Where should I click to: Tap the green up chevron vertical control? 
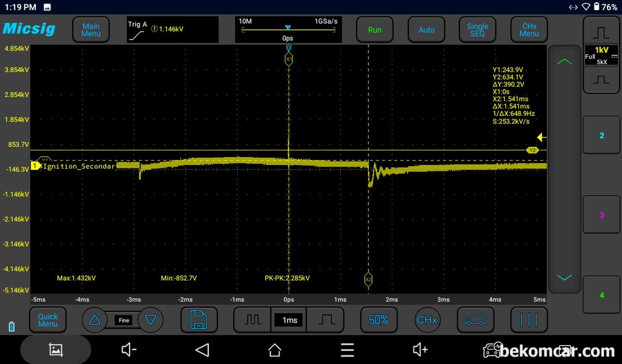(564, 62)
